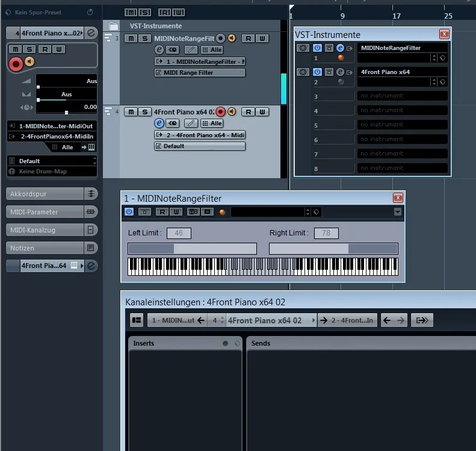
Task: Open the MIDINoteRangeFilter editor in VST-Instrumente rack
Action: pos(340,48)
